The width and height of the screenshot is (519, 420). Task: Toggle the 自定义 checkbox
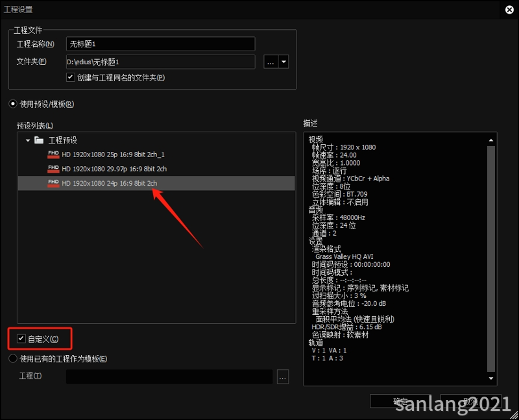pyautogui.click(x=21, y=338)
